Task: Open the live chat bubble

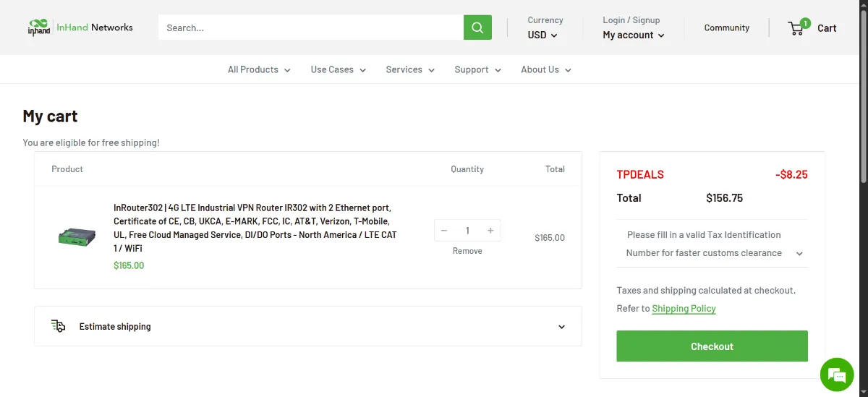Action: 837,375
